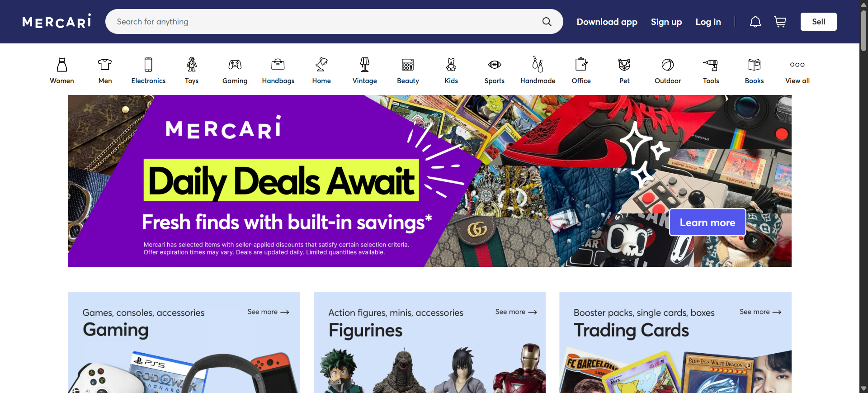Select the Tools drill category icon
Screen dimensions: 868x393
click(x=711, y=65)
